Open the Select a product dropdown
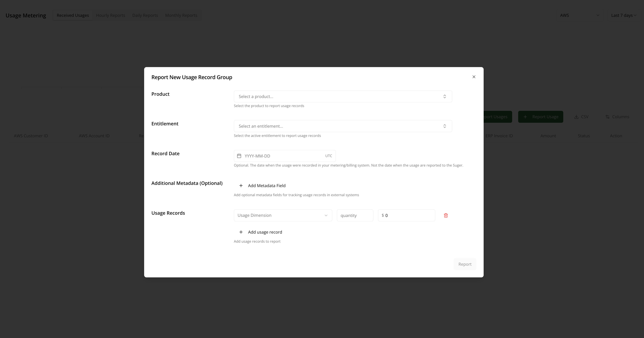 pyautogui.click(x=343, y=96)
